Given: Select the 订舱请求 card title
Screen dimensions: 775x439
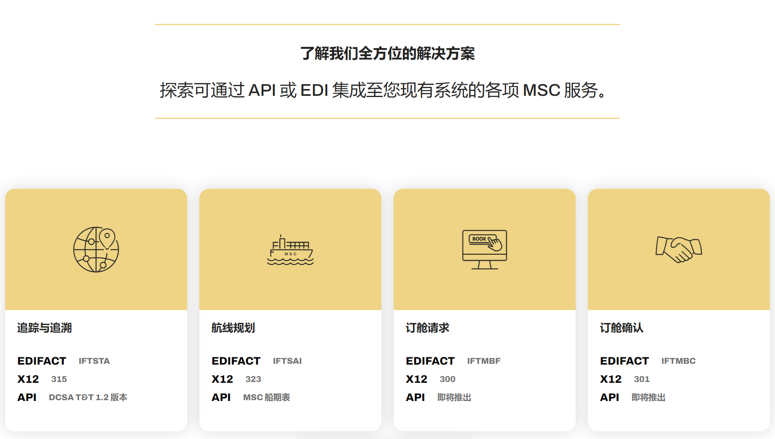Looking at the screenshot, I should coord(427,328).
